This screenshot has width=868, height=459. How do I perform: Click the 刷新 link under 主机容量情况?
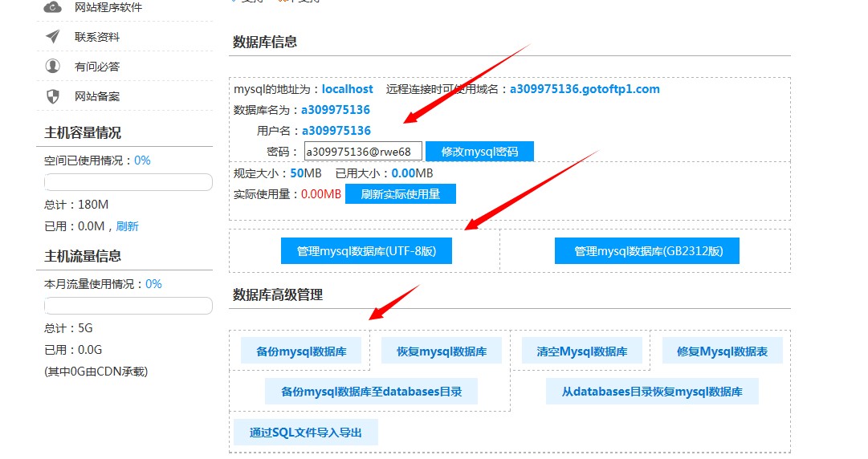coord(128,226)
